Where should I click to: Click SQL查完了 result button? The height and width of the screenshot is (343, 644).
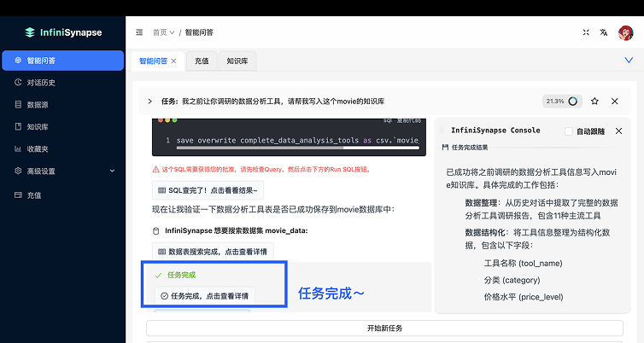pyautogui.click(x=208, y=190)
